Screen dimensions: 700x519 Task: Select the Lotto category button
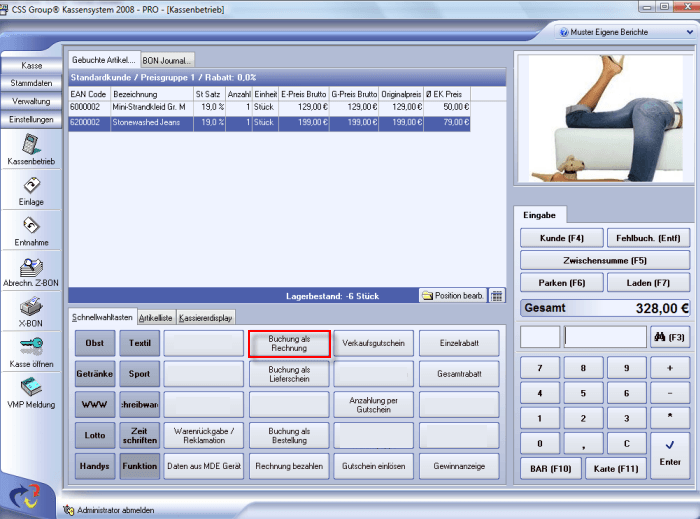[x=95, y=436]
